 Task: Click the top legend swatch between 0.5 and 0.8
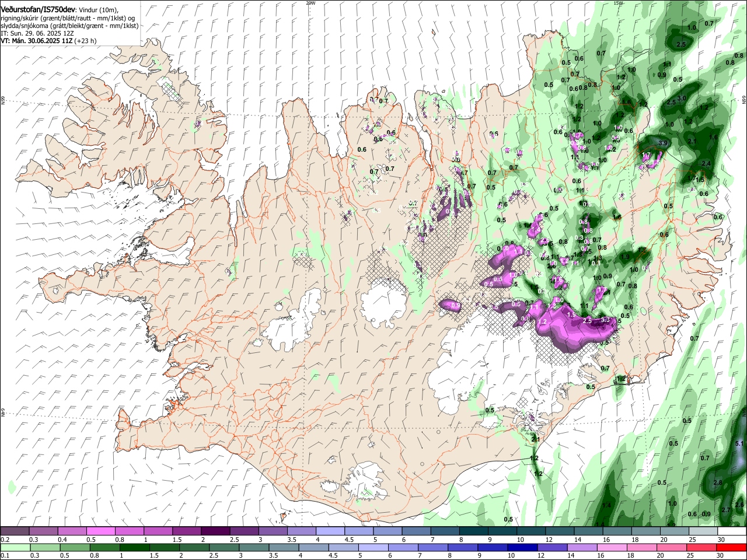tap(101, 531)
